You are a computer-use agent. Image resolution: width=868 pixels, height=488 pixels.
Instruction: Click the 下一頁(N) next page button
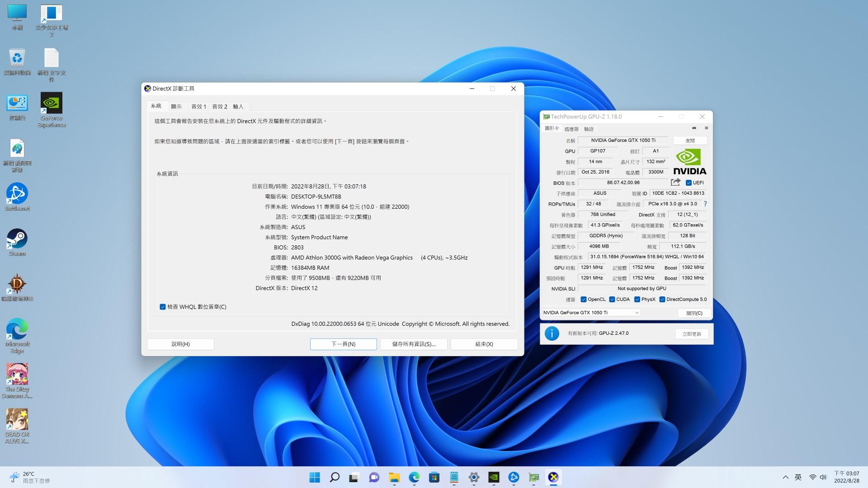344,344
